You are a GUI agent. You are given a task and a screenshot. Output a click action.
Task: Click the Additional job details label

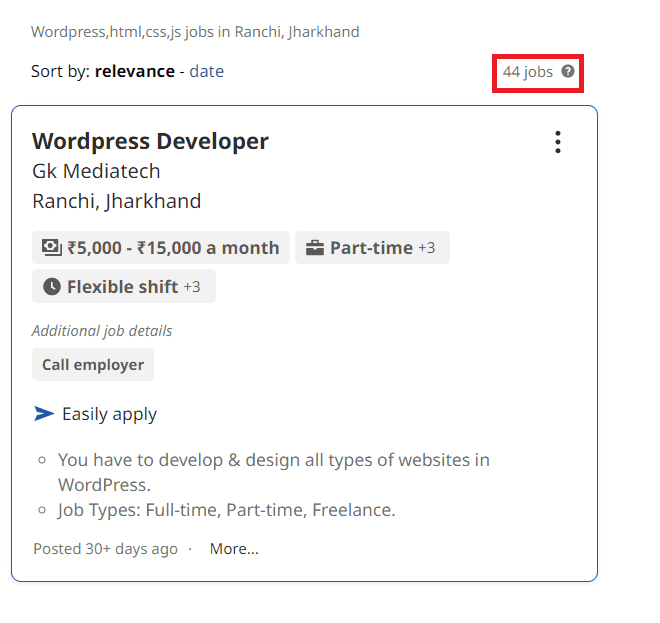point(102,331)
